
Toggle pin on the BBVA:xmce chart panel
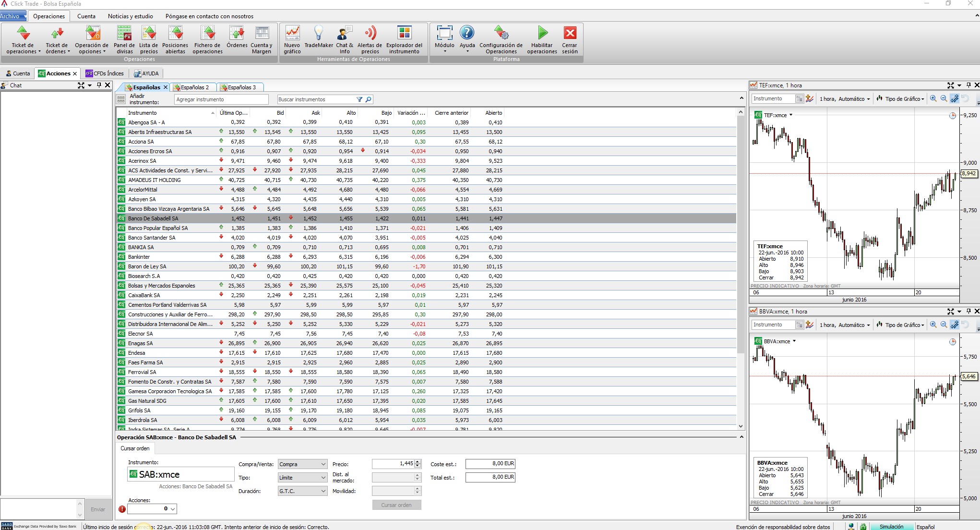pos(968,311)
